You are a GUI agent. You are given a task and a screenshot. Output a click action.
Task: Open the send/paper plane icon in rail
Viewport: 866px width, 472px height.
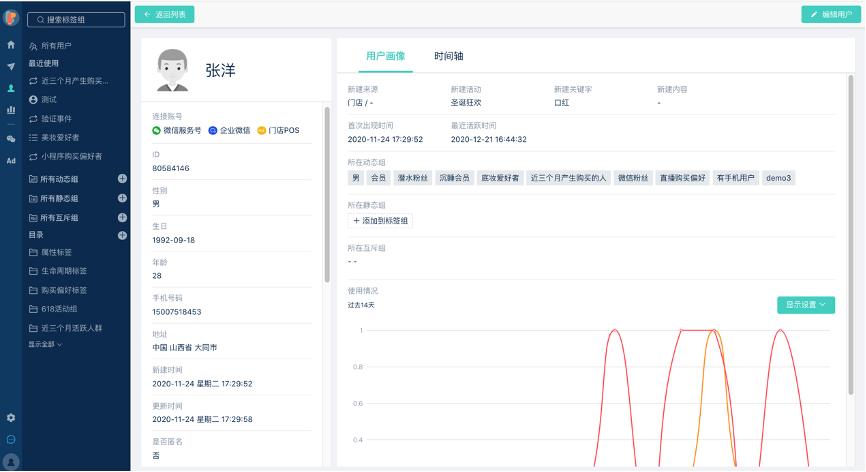[11, 67]
